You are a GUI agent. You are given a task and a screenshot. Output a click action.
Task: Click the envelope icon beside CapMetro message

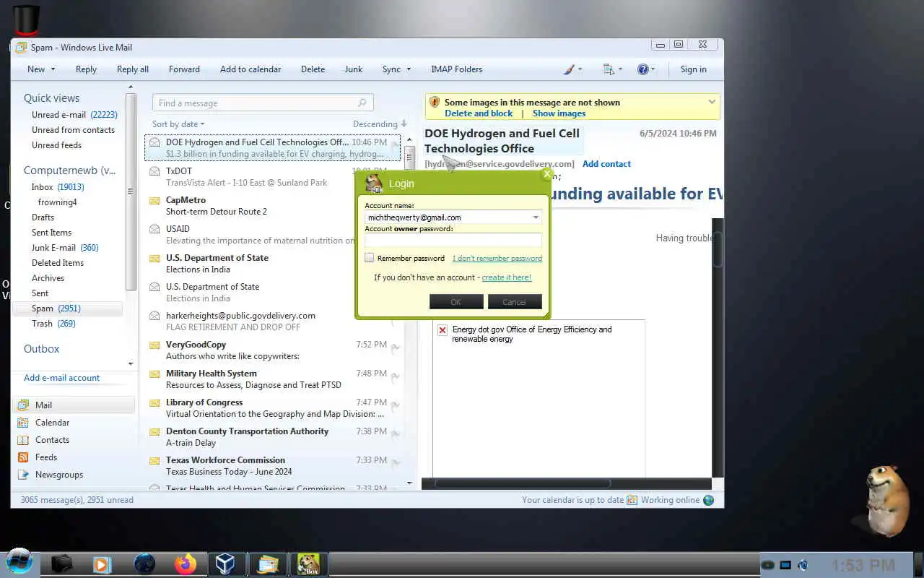click(x=154, y=201)
